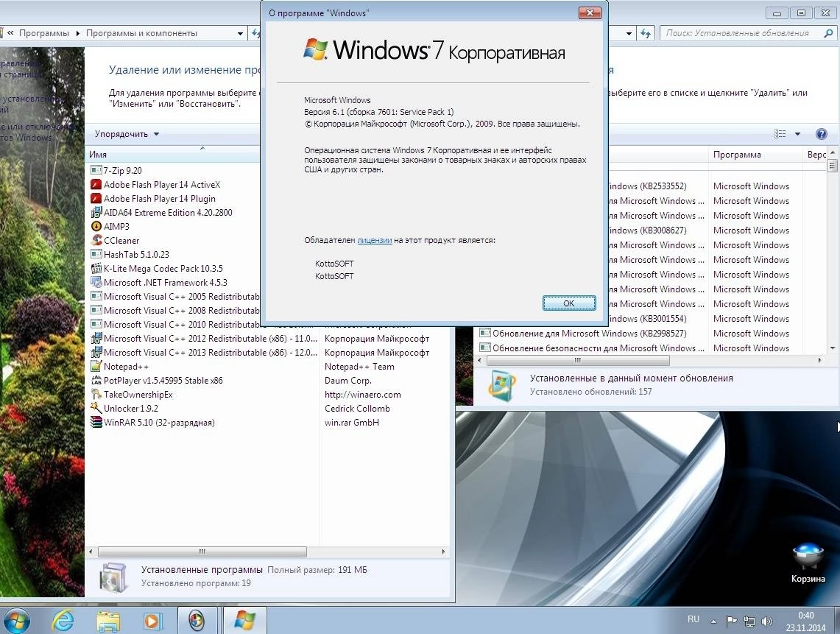
Task: Select update row with KB2533552
Action: point(718,186)
